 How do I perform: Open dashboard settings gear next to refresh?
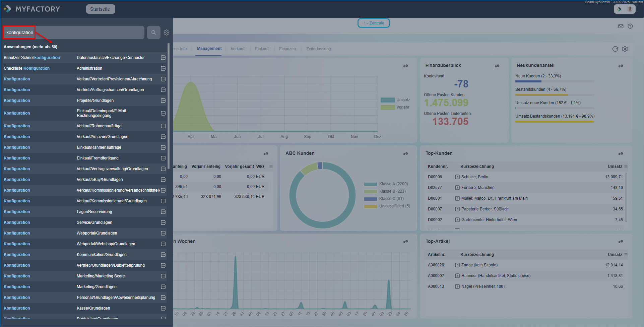(x=625, y=49)
